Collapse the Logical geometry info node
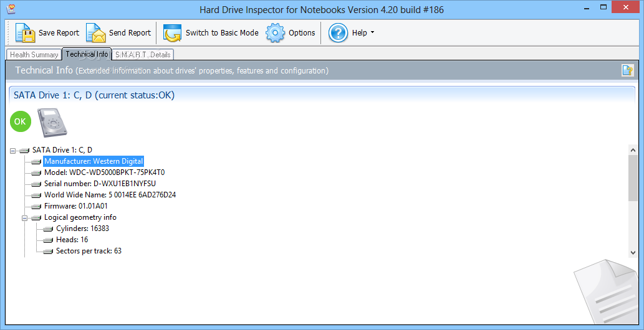This screenshot has width=644, height=330. tap(25, 218)
